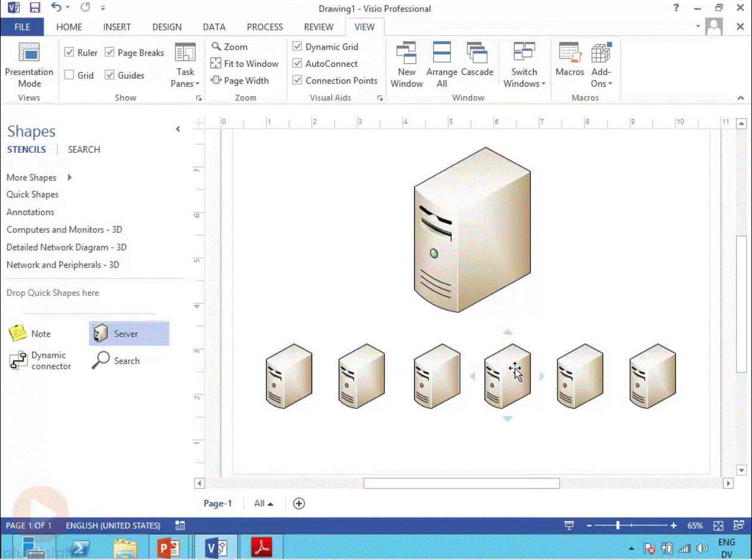Zoom in with the plus button
Image resolution: width=752 pixels, height=560 pixels.
click(674, 525)
